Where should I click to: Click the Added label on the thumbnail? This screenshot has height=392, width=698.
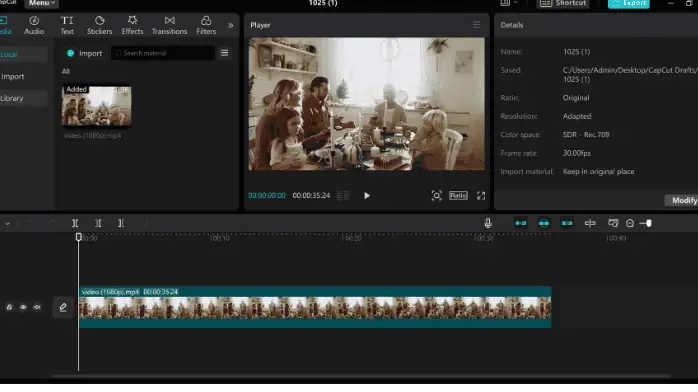77,89
